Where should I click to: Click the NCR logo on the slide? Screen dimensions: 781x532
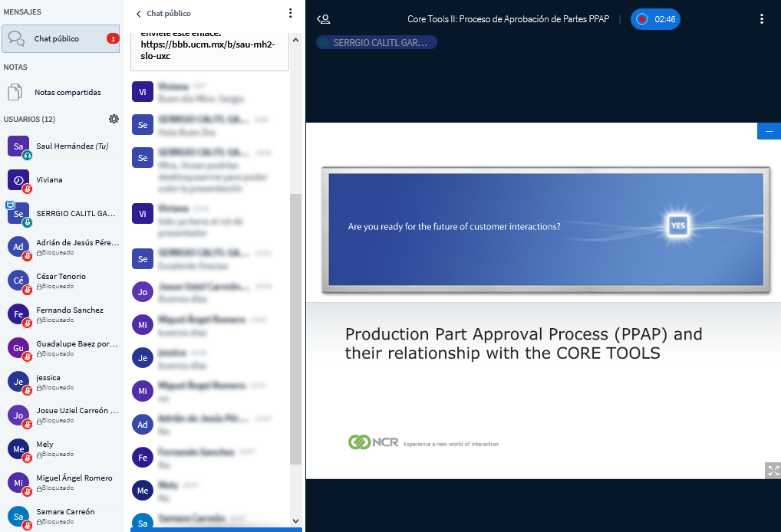click(374, 442)
